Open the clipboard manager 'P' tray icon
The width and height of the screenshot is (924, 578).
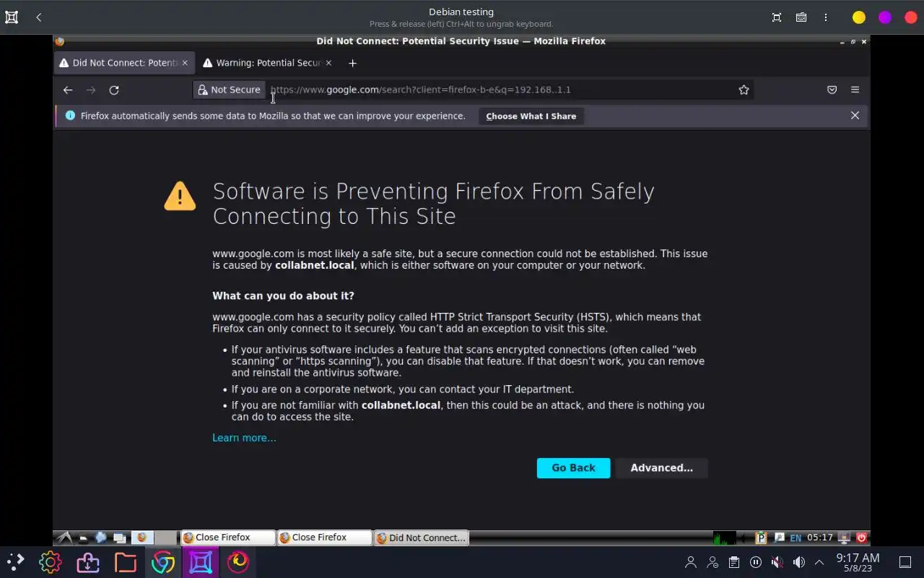[761, 538]
